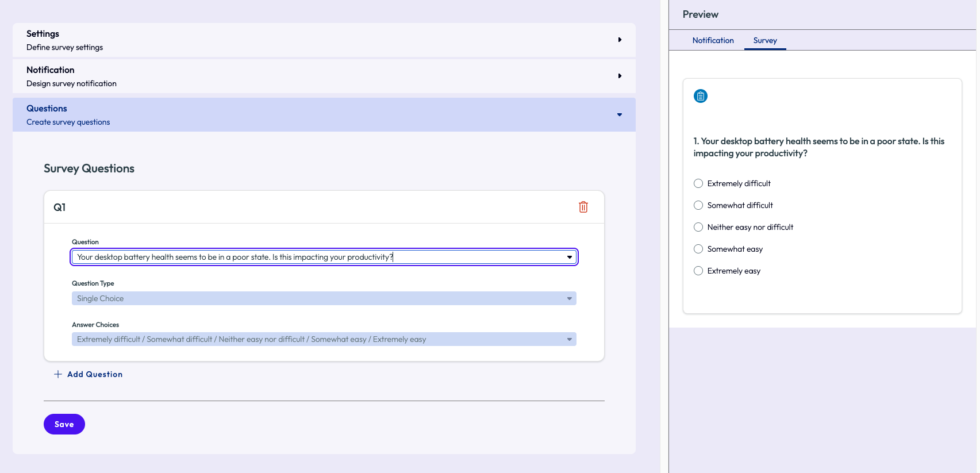The width and height of the screenshot is (980, 473).
Task: Collapse the Questions section arrow
Action: tap(620, 115)
